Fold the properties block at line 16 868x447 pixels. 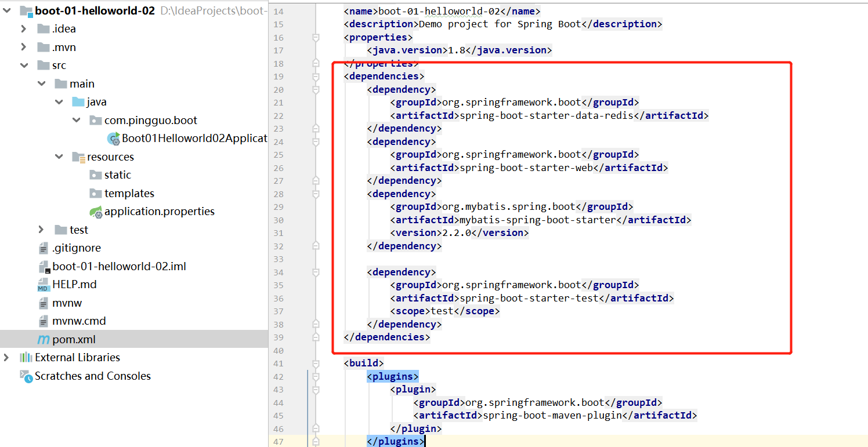[x=316, y=37]
